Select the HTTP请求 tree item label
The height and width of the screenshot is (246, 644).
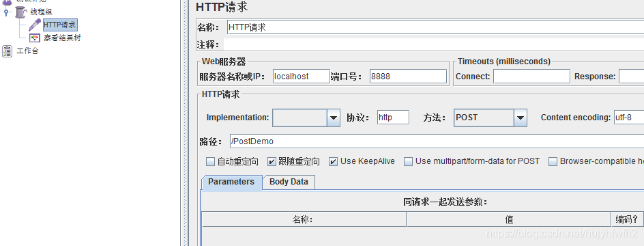coord(60,25)
